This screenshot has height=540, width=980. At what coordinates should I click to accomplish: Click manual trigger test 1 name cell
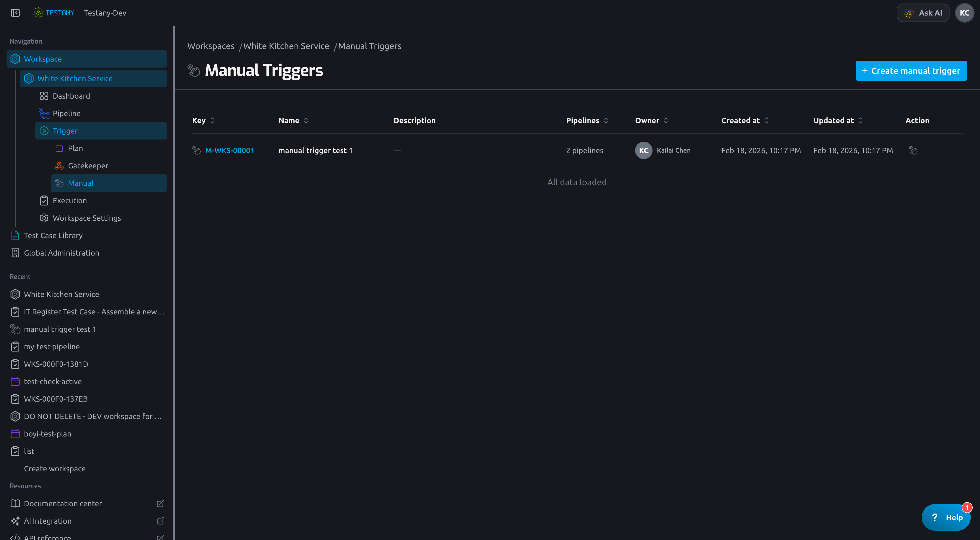(316, 150)
